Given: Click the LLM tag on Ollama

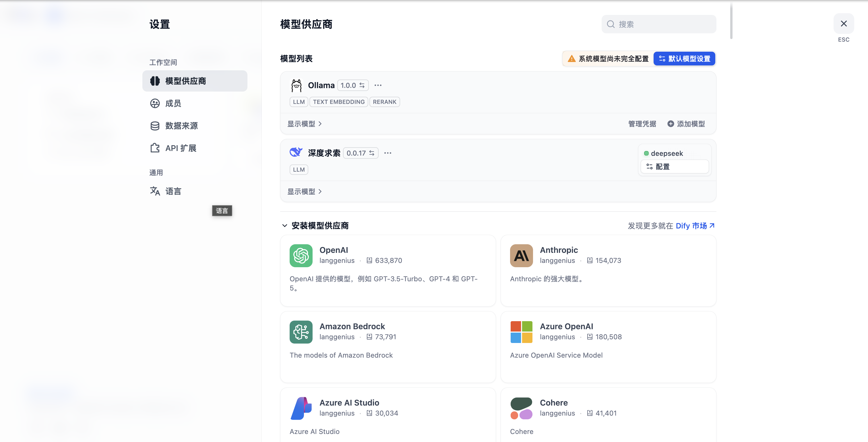Looking at the screenshot, I should (x=299, y=102).
